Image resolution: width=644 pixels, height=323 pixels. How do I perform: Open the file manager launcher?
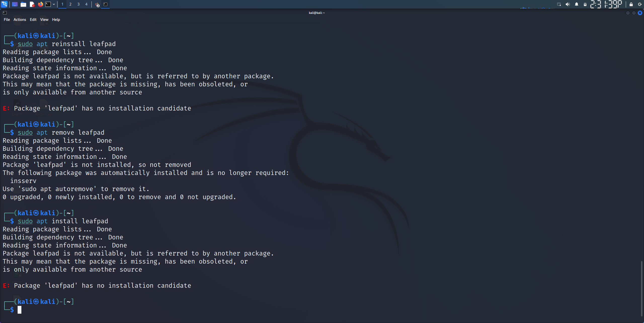[23, 4]
